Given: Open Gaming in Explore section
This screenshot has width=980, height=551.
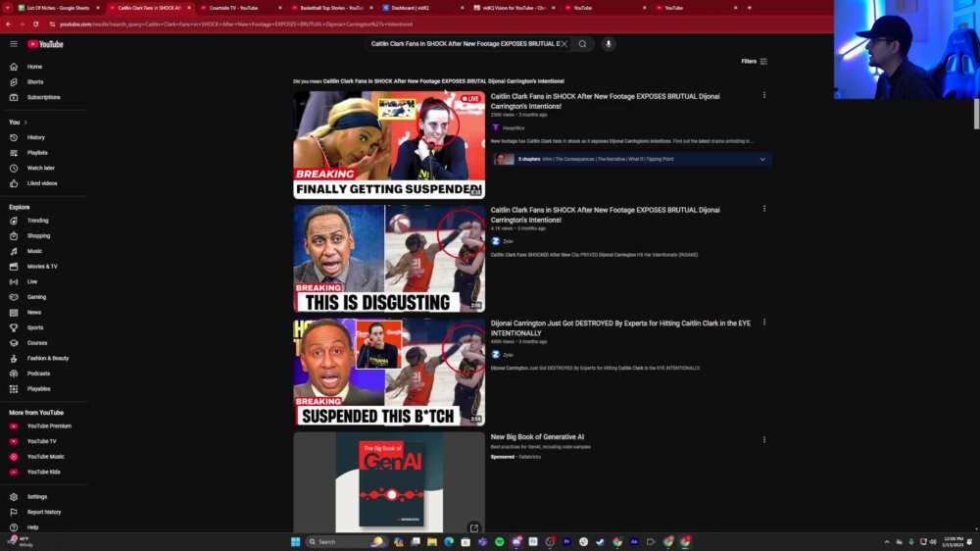Looking at the screenshot, I should (x=36, y=297).
